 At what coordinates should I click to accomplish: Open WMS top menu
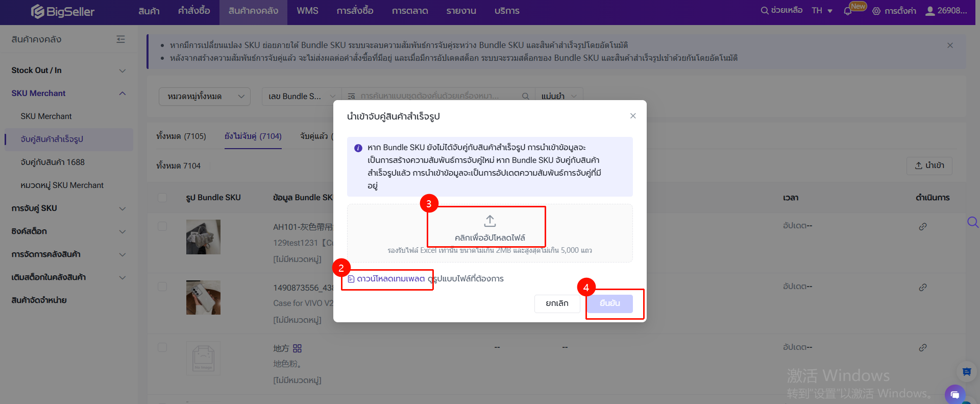pos(307,11)
